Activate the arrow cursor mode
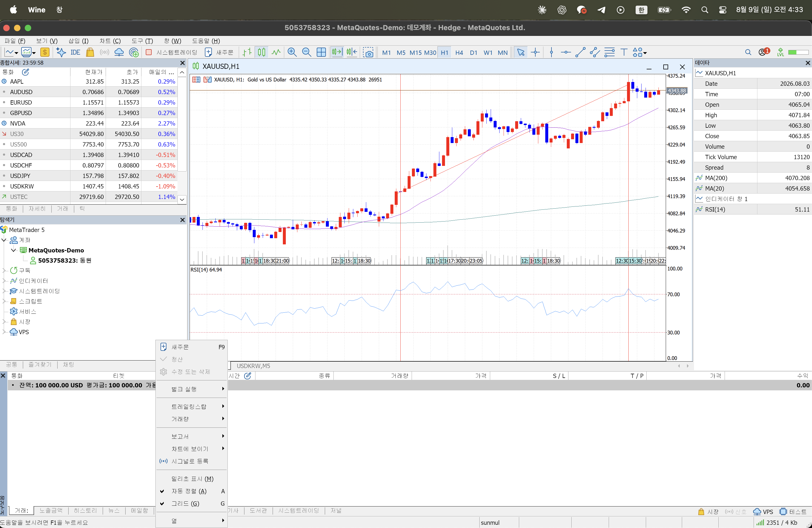 (521, 52)
